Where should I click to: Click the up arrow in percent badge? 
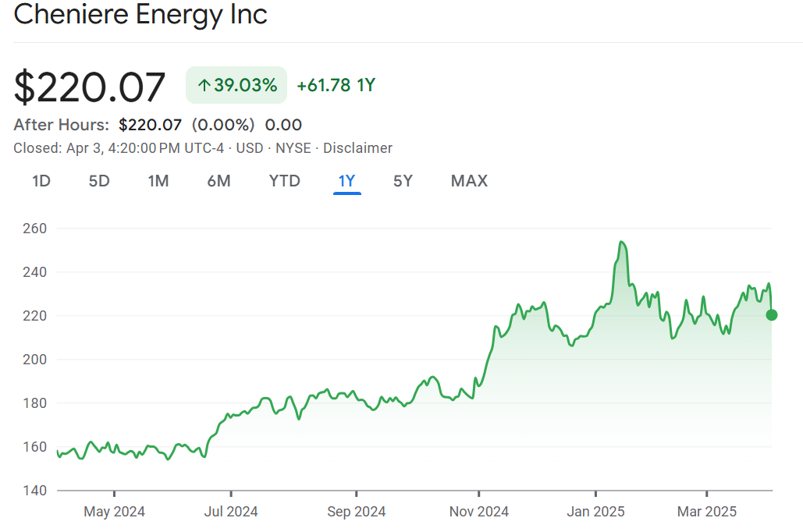click(204, 86)
